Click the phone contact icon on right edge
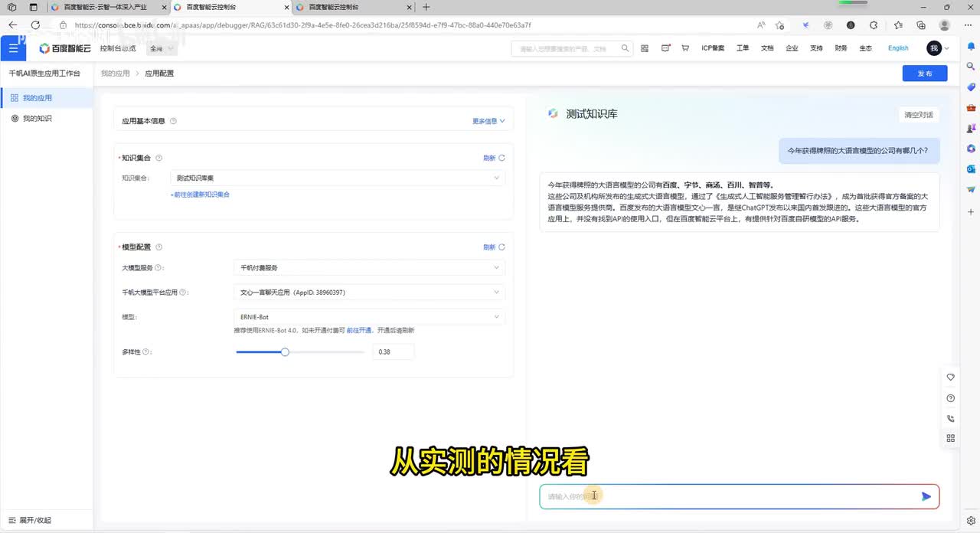 pos(950,418)
